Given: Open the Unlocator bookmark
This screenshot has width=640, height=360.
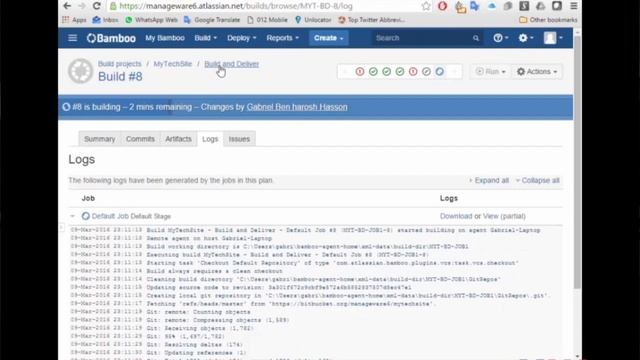Looking at the screenshot, I should [313, 20].
